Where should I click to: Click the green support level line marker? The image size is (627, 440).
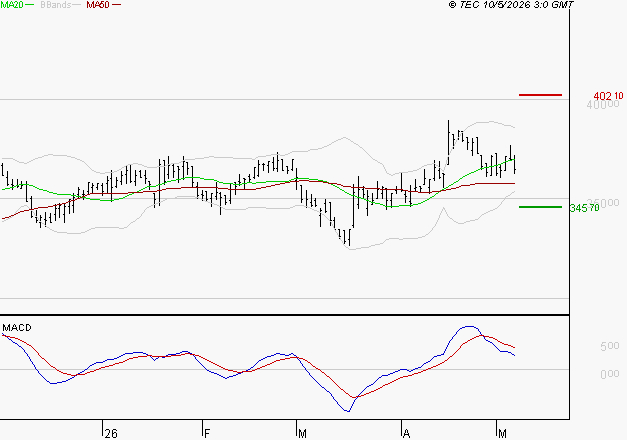coord(540,207)
